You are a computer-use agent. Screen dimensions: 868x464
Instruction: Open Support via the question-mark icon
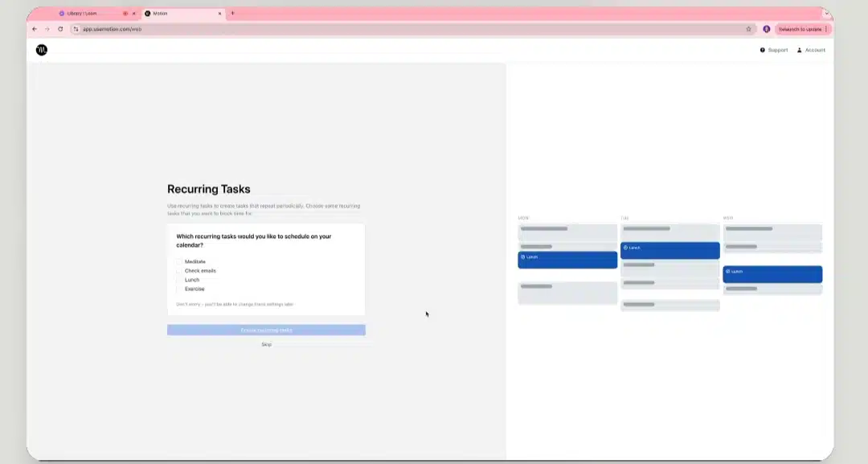[762, 50]
